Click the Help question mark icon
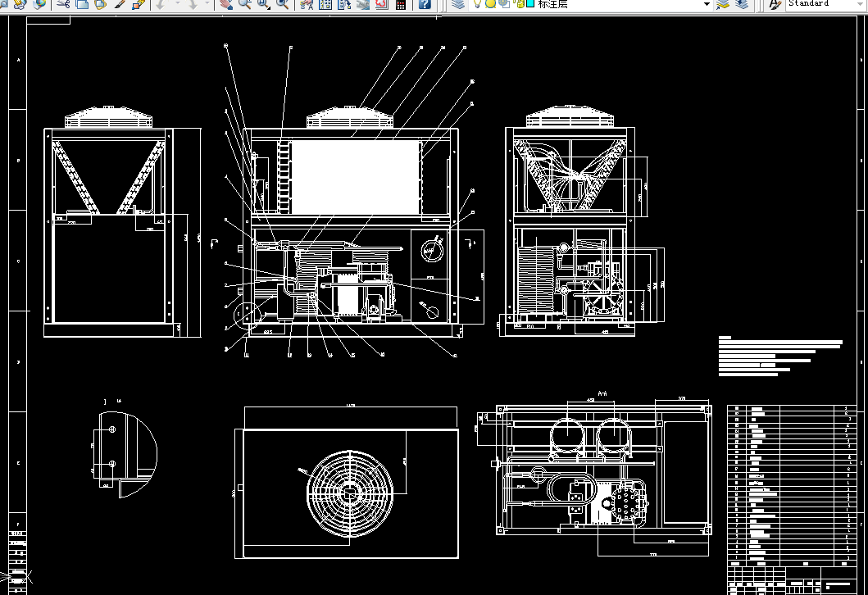Viewport: 868px width, 595px height. coord(425,4)
